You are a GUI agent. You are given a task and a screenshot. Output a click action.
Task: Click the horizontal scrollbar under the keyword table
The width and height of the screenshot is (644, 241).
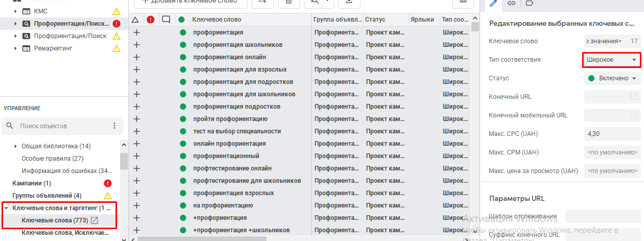(x=201, y=238)
